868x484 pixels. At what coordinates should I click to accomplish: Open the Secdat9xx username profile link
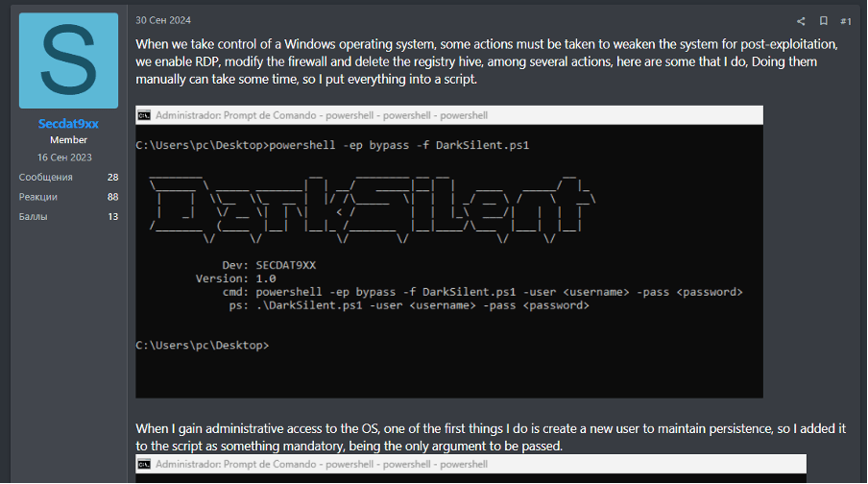pos(69,124)
